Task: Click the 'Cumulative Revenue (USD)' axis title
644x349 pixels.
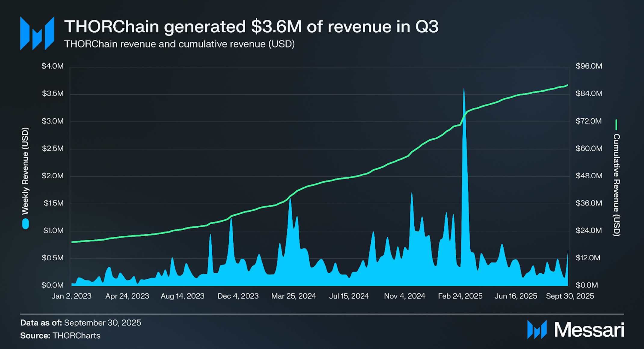Action: tap(616, 185)
